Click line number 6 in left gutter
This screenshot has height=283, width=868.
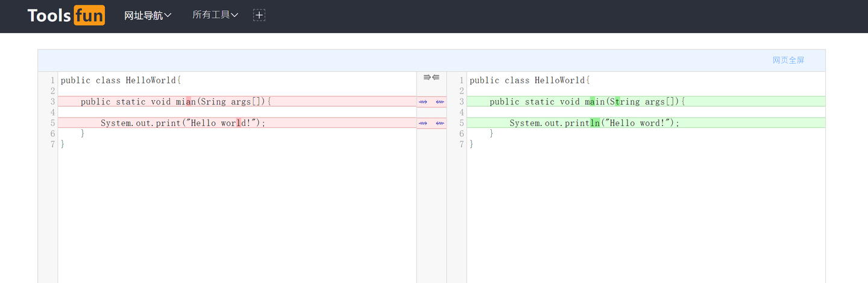pos(52,133)
